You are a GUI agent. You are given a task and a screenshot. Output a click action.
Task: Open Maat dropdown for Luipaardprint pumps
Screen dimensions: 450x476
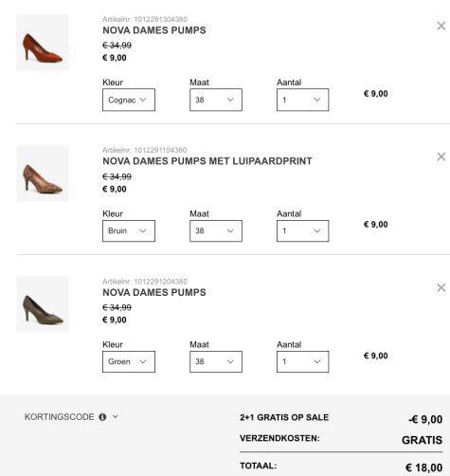coord(216,230)
